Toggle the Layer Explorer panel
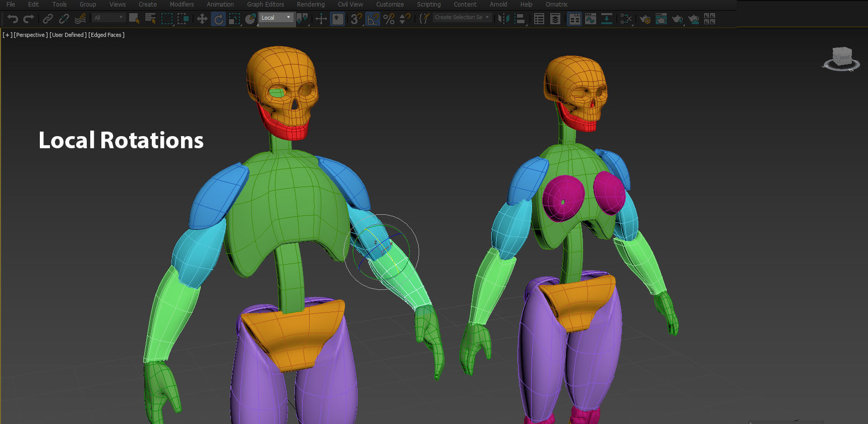The image size is (868, 424). [555, 19]
